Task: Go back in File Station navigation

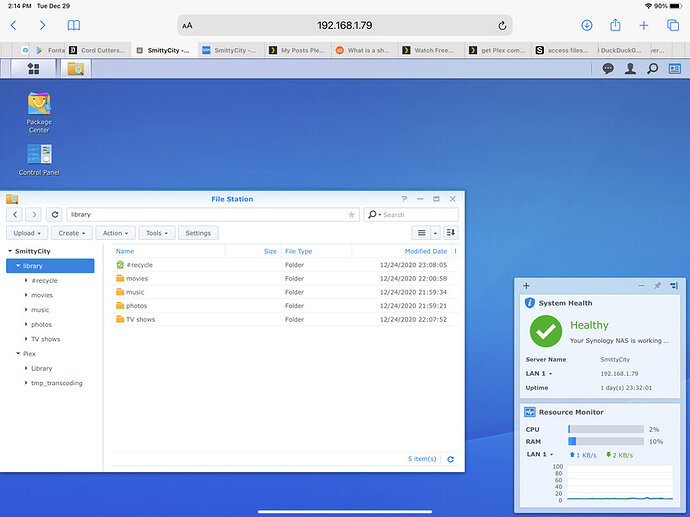Action: tap(15, 214)
